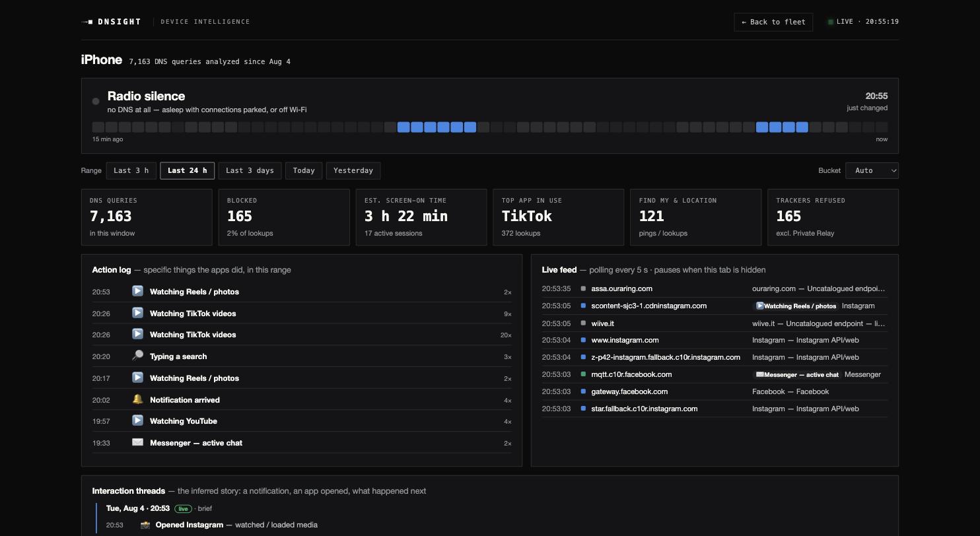The height and width of the screenshot is (536, 980).
Task: Click 'star.fallback.c10r.instagram.com' in the live feed
Action: 644,409
